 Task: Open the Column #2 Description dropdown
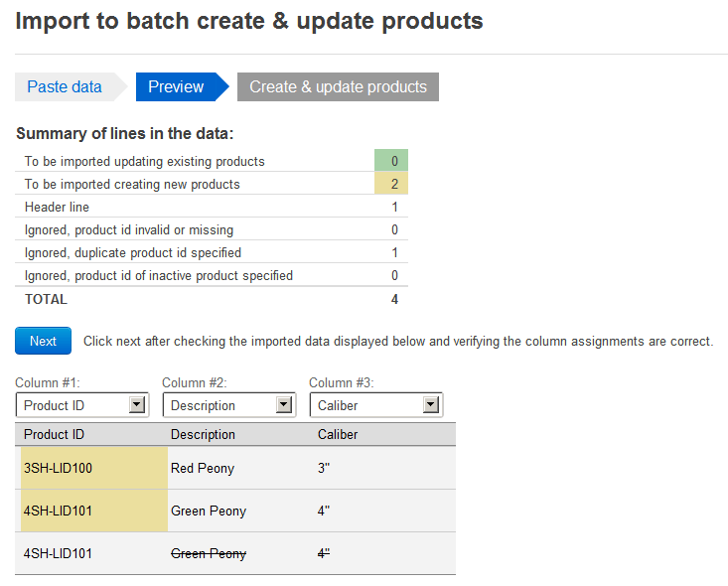tap(229, 405)
